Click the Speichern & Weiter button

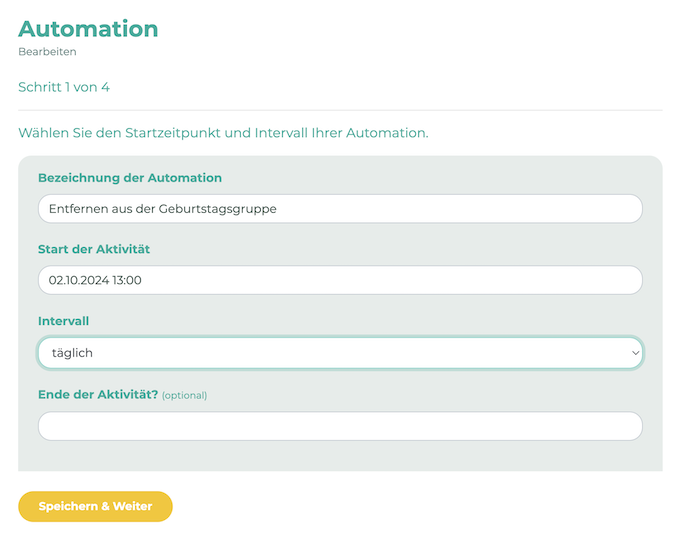[x=95, y=506]
